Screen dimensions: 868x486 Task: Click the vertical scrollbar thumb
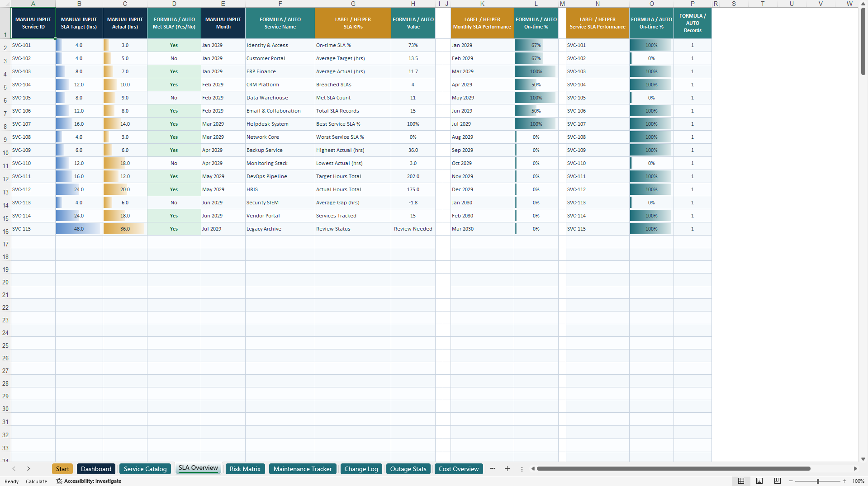(x=863, y=42)
